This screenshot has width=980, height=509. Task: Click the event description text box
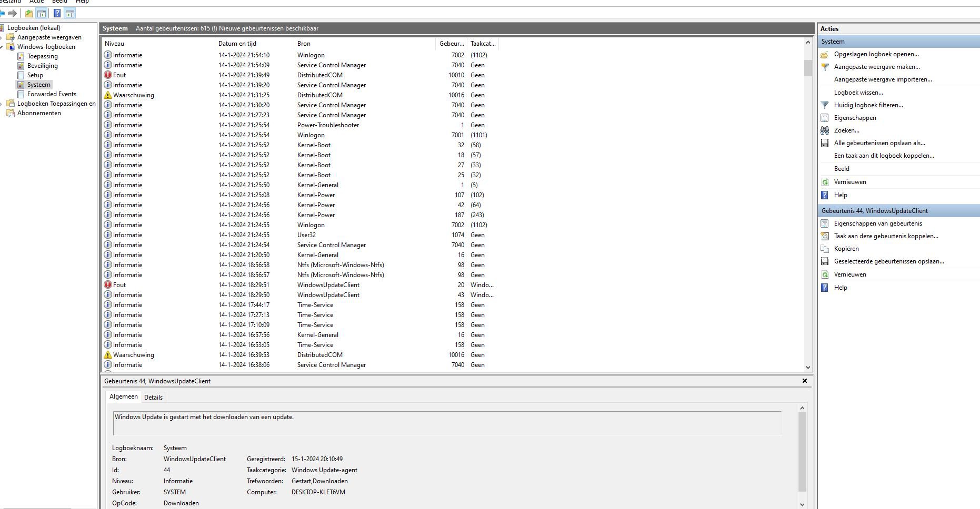pyautogui.click(x=447, y=423)
